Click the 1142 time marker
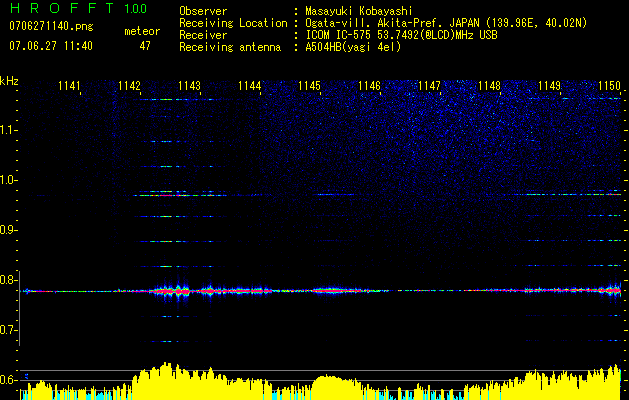Viewport: 629px width, 400px height. click(x=129, y=86)
